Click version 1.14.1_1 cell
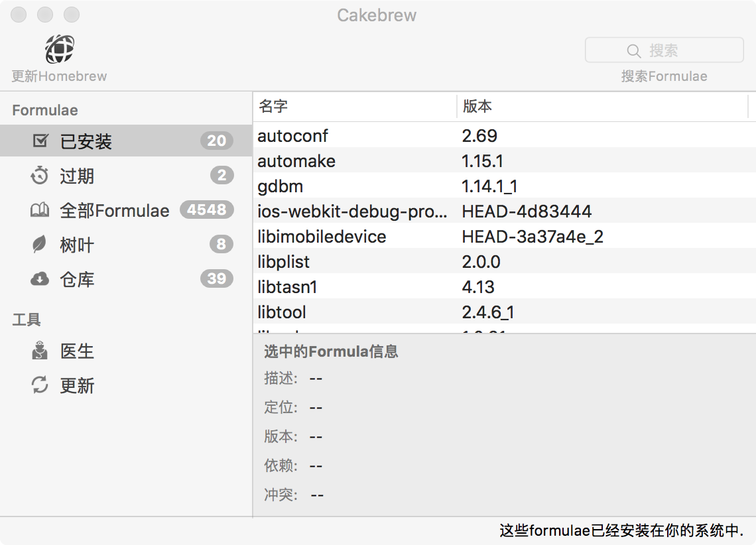This screenshot has height=545, width=756. pos(489,186)
